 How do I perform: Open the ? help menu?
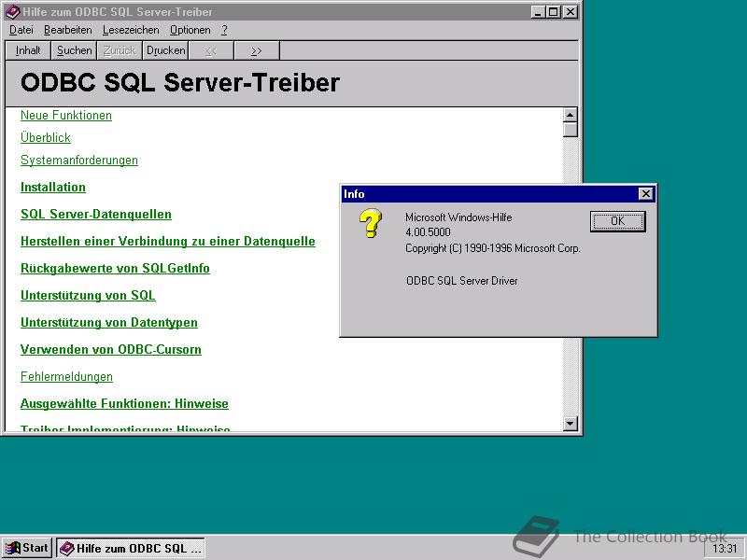pyautogui.click(x=224, y=30)
